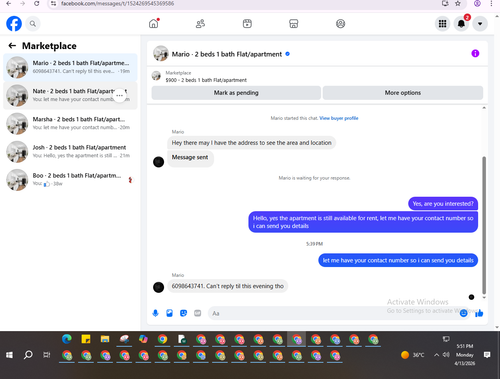Open the Marsha conversation in the list

pyautogui.click(x=70, y=123)
